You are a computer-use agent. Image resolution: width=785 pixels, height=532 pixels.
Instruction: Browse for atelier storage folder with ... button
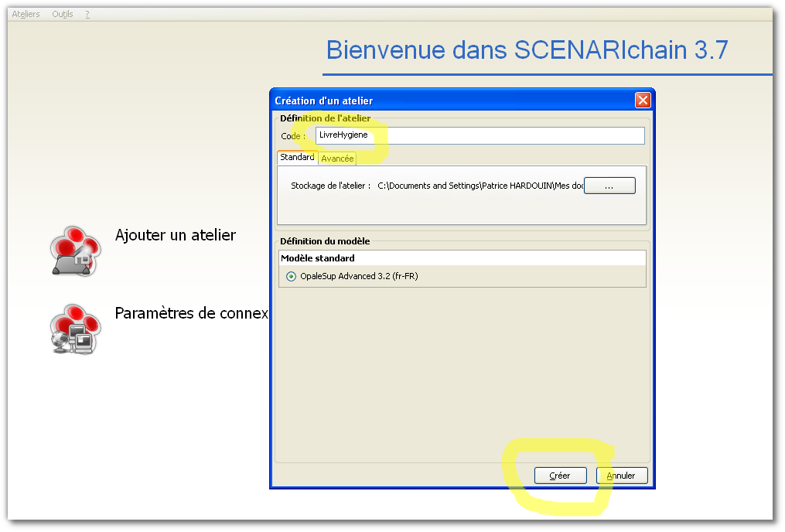(609, 186)
